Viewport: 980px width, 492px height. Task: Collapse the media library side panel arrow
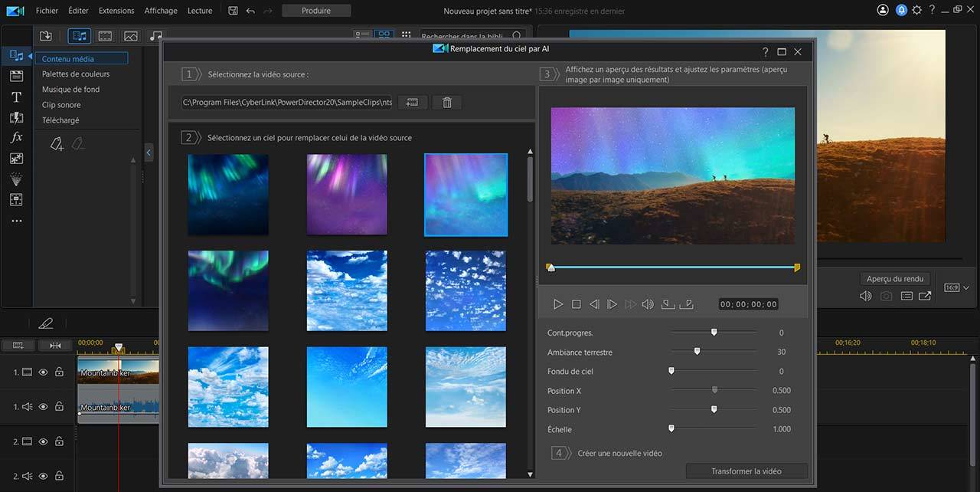coord(149,153)
